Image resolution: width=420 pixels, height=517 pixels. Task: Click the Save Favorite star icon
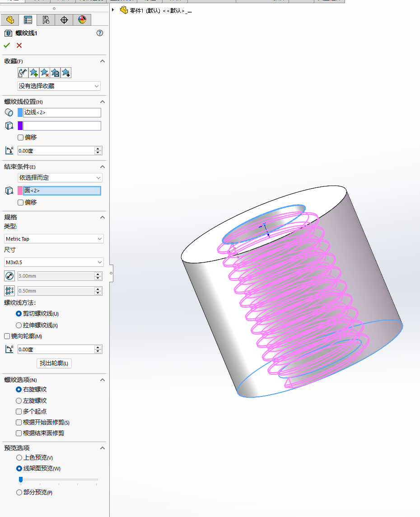pos(55,73)
